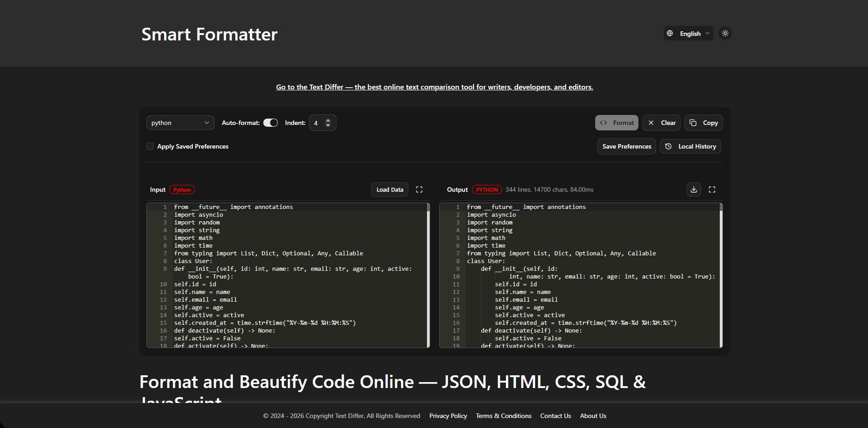868x428 pixels.
Task: Click Save Preferences button
Action: (x=627, y=146)
